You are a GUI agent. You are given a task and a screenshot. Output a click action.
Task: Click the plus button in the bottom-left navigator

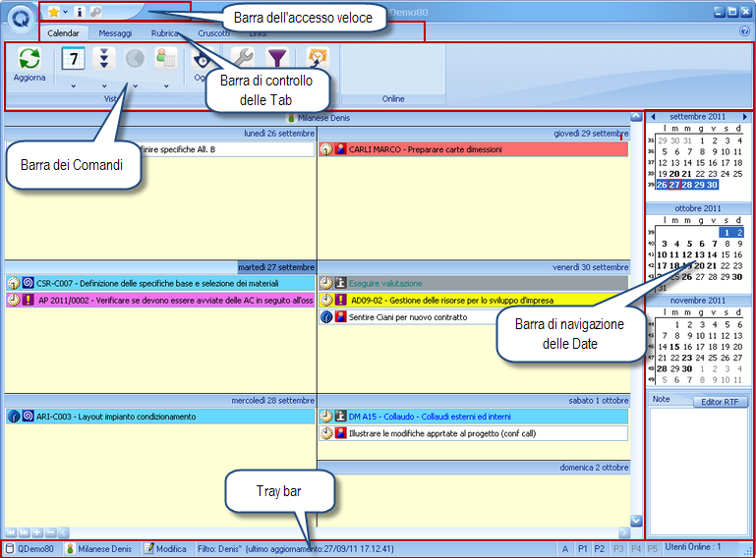point(37,532)
